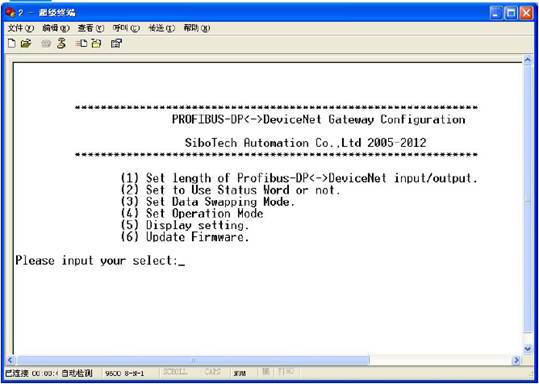Click the horizontal scrollbar thumb
The image size is (539, 384).
(x=192, y=360)
